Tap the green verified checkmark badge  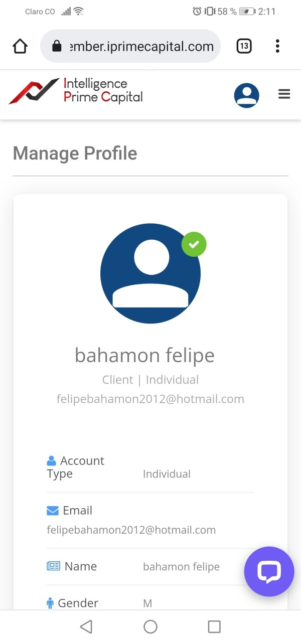pos(194,244)
